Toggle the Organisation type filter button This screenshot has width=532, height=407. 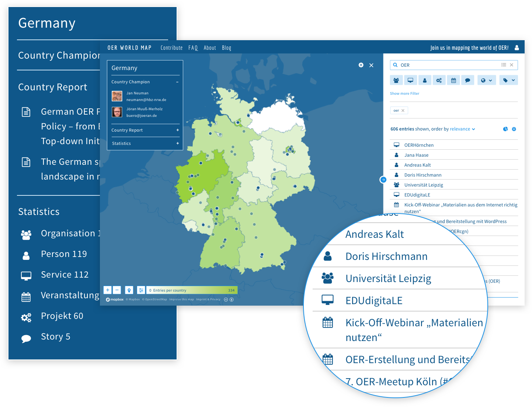click(x=396, y=80)
